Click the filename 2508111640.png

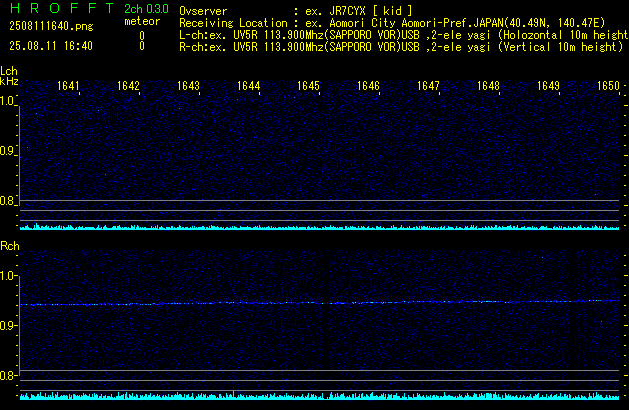(x=51, y=26)
